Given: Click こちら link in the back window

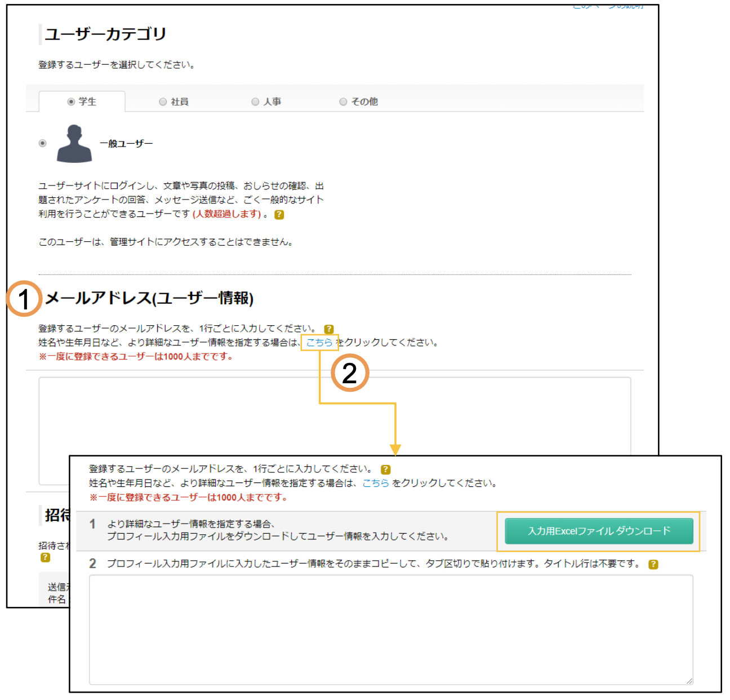Looking at the screenshot, I should (319, 343).
